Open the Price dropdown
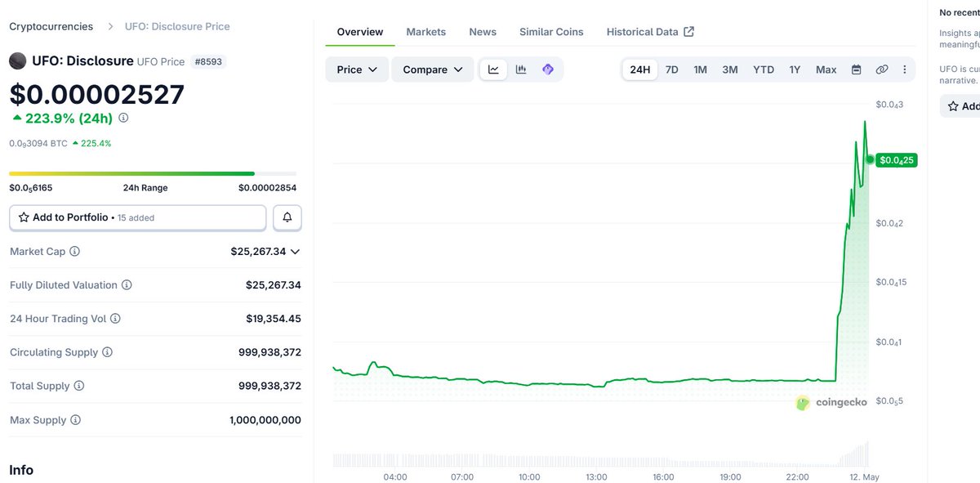 point(357,69)
